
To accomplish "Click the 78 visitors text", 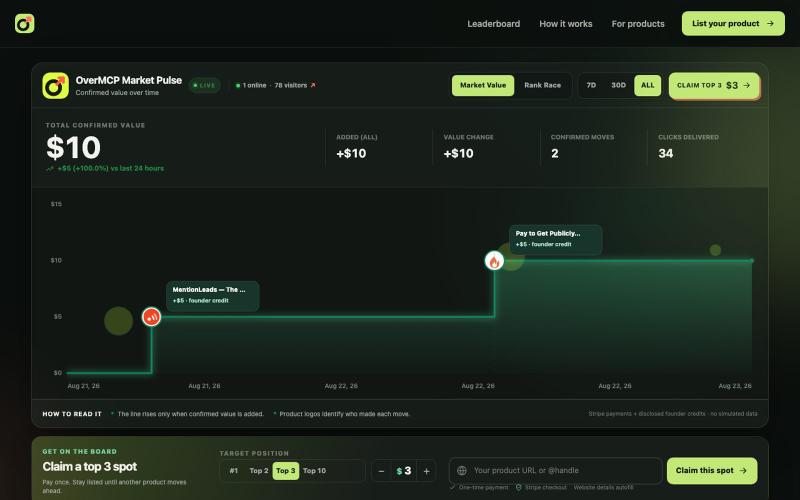I will click(290, 85).
